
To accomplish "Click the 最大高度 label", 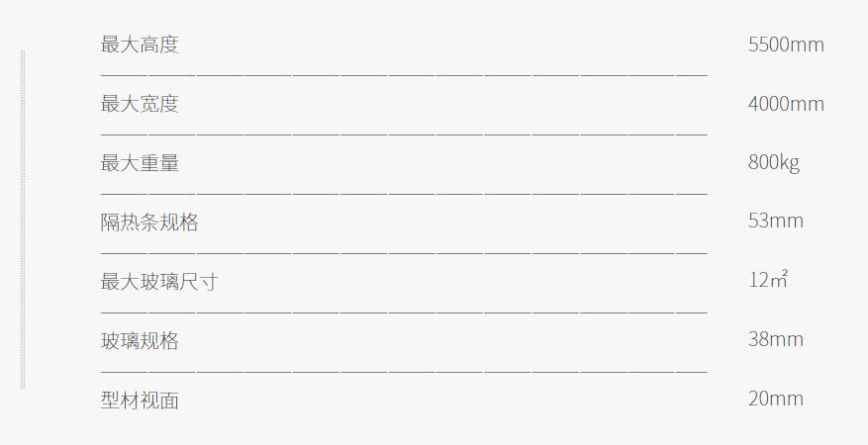I will tap(140, 44).
